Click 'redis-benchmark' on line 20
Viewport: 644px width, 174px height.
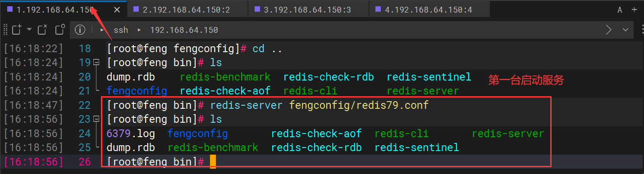pyautogui.click(x=225, y=77)
